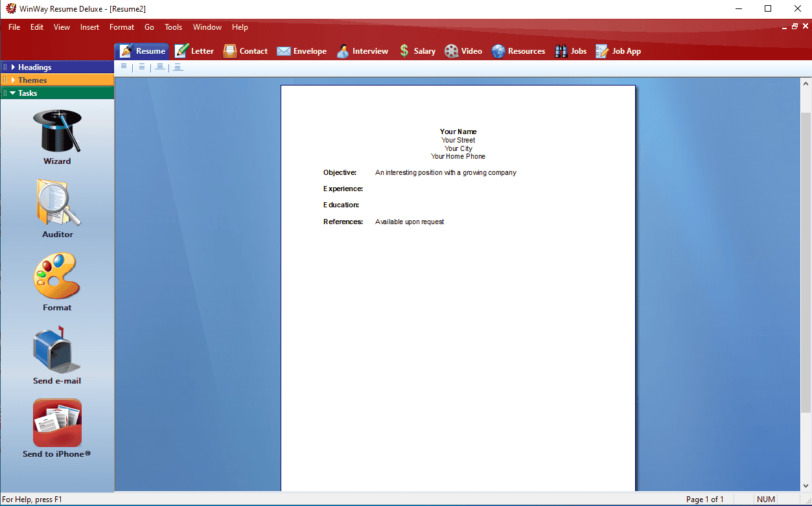812x506 pixels.
Task: Click the WinWay application icon in title bar
Action: 10,8
